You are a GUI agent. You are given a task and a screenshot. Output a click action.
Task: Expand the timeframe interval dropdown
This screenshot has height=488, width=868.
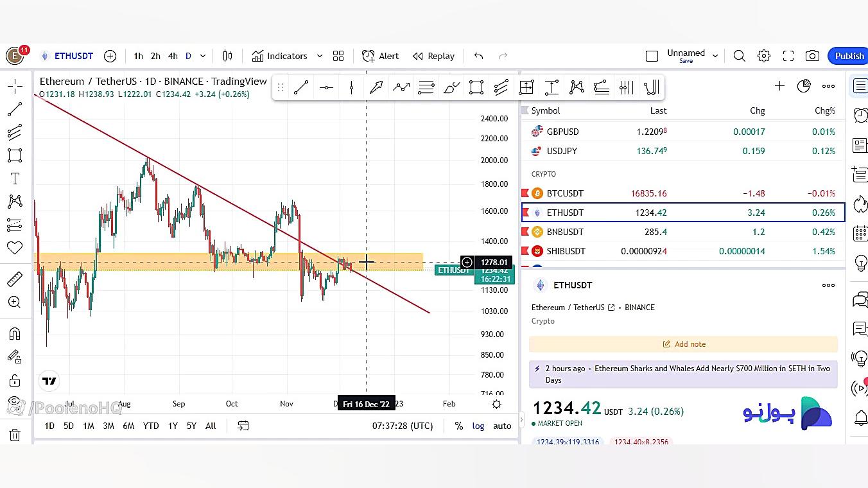(x=203, y=56)
